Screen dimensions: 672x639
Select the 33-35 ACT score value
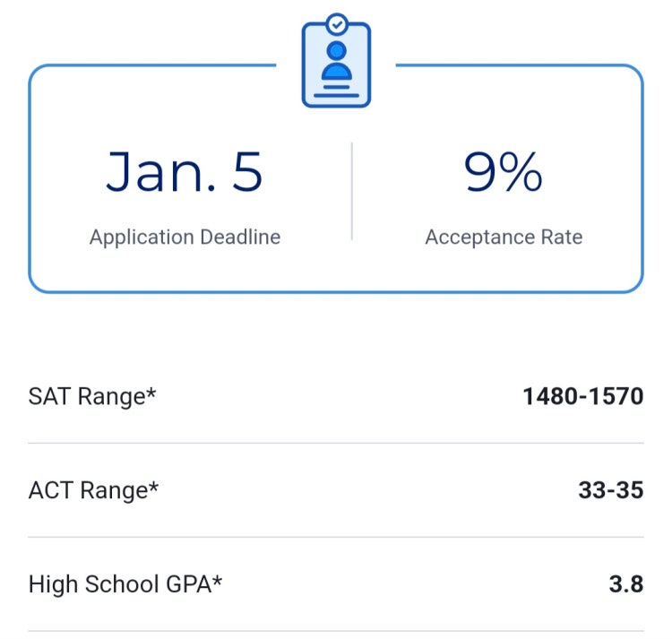(611, 490)
